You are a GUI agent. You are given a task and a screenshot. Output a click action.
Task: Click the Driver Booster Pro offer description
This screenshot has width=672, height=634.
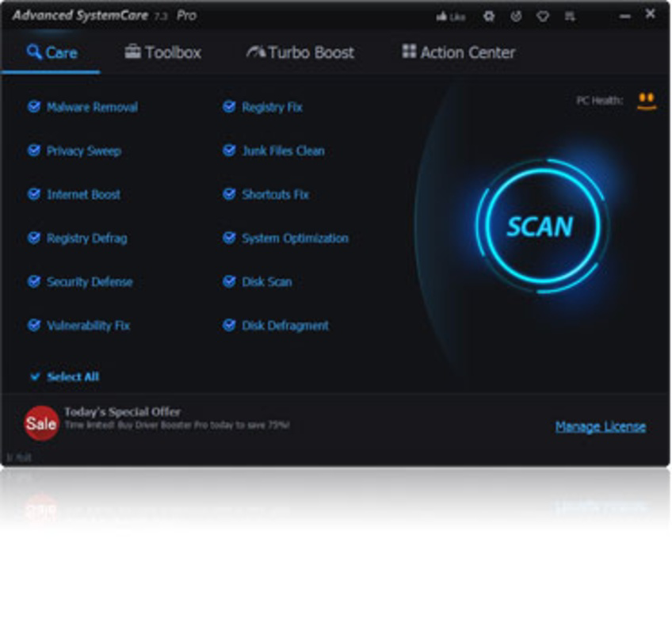177,425
